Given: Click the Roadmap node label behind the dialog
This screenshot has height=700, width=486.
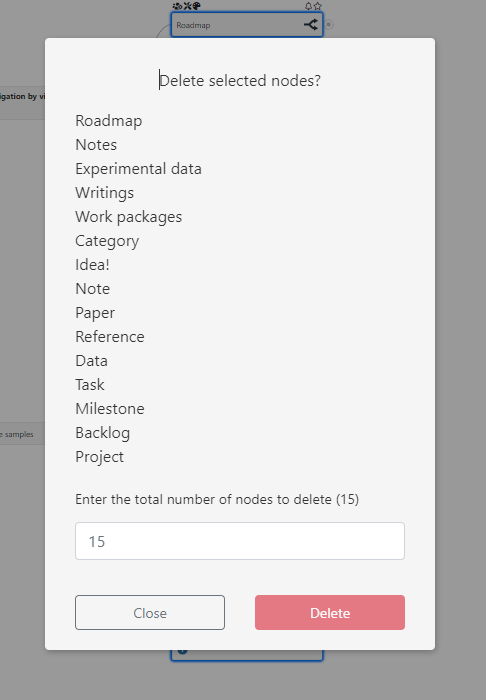Looking at the screenshot, I should [193, 25].
